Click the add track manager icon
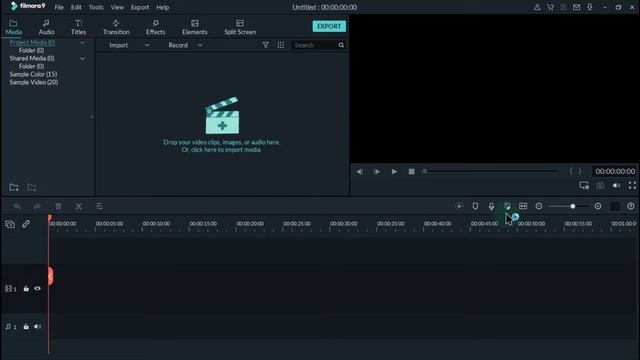The width and height of the screenshot is (640, 360). [10, 224]
